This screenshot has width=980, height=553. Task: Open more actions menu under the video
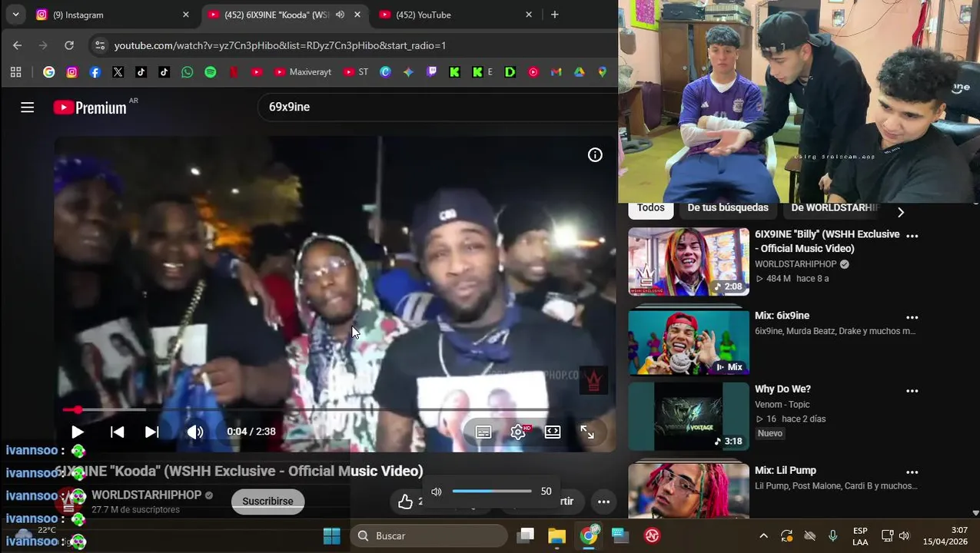pyautogui.click(x=604, y=502)
